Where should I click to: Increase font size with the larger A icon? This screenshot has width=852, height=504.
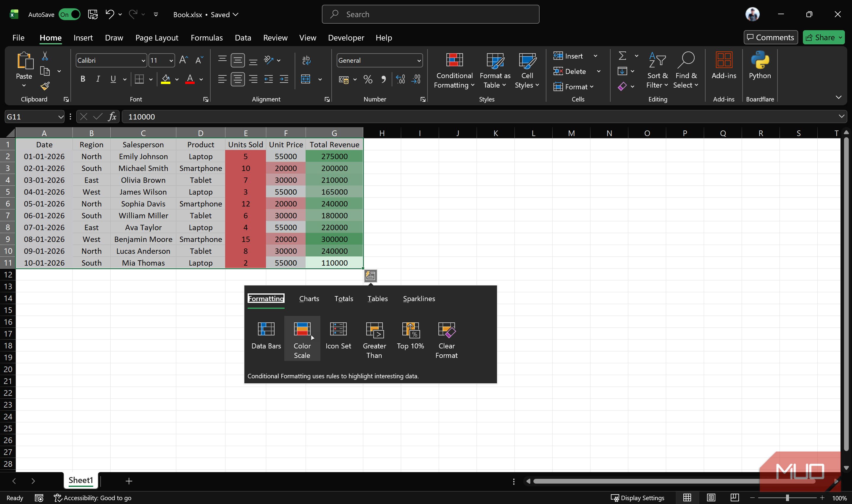tap(184, 60)
